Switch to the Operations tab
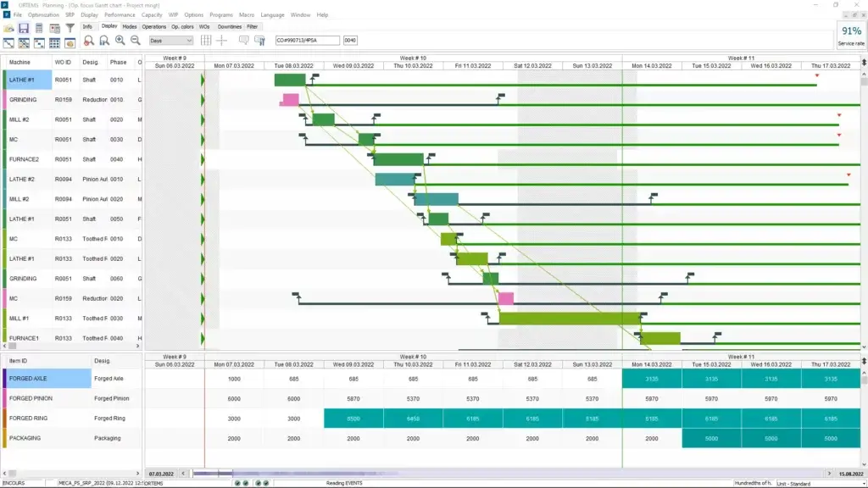Image resolution: width=868 pixels, height=488 pixels. 153,26
